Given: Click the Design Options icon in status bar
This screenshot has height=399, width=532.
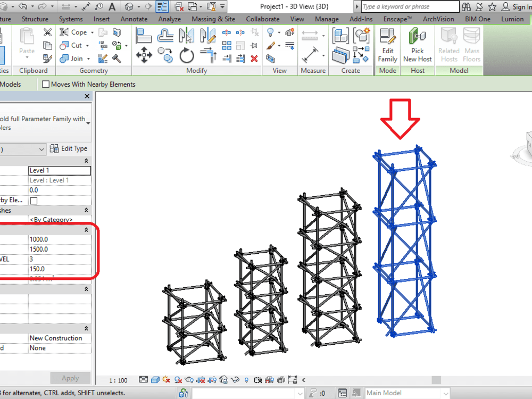Looking at the screenshot, I should [342, 393].
